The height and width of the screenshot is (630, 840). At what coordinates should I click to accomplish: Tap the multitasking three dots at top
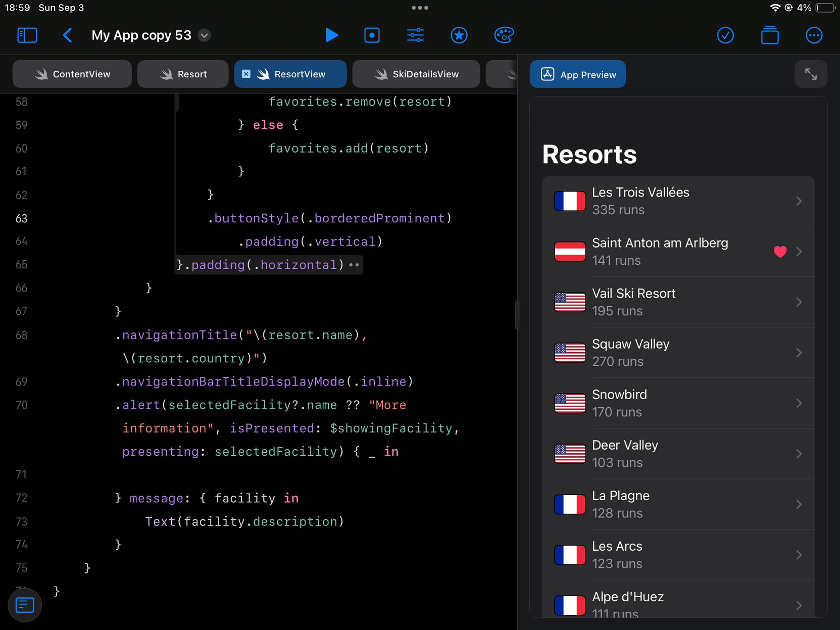click(x=420, y=8)
